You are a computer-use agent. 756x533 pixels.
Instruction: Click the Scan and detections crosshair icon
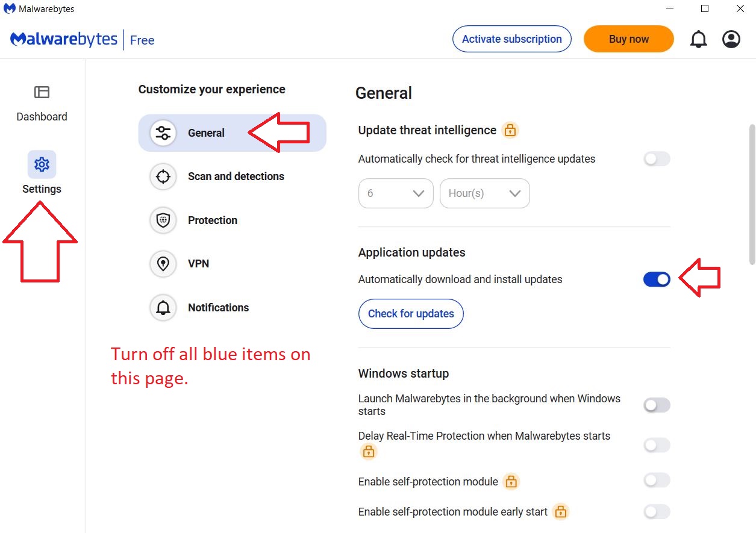tap(163, 176)
